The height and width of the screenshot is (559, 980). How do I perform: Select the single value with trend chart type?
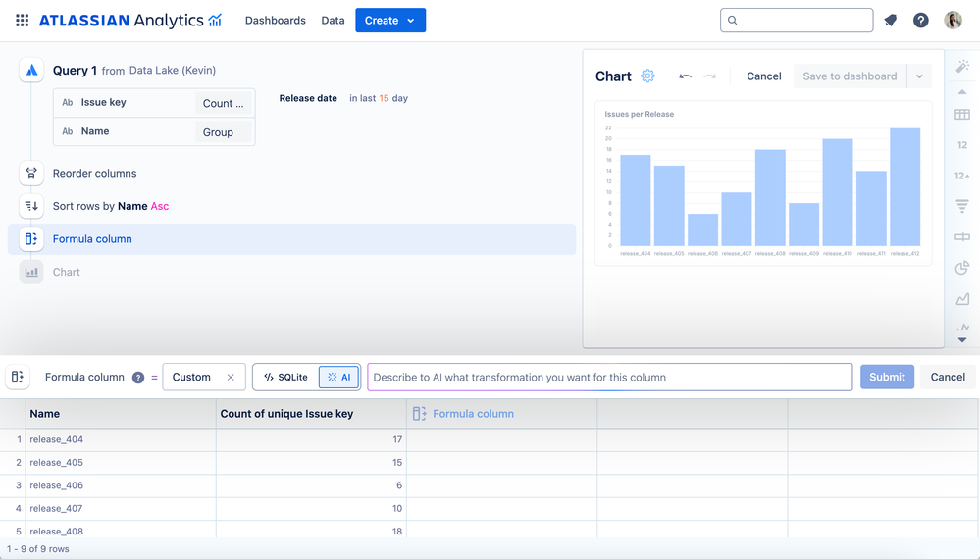[x=962, y=176]
